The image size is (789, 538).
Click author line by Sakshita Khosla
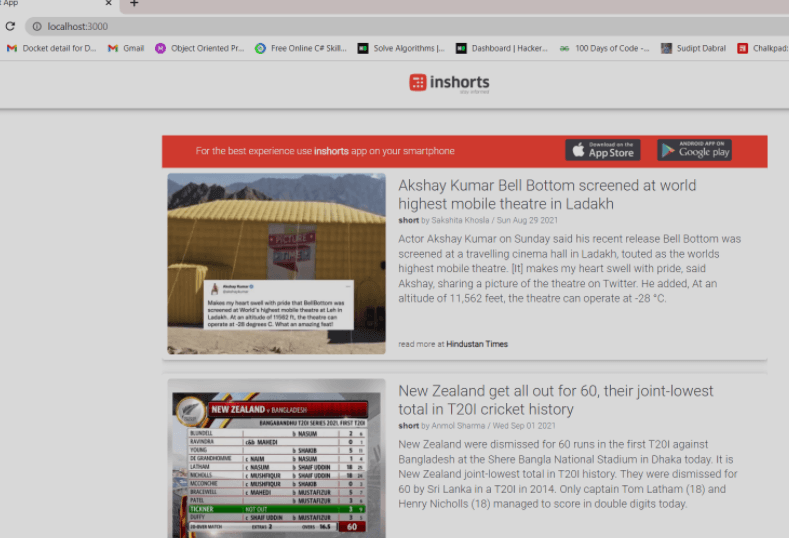coord(478,220)
